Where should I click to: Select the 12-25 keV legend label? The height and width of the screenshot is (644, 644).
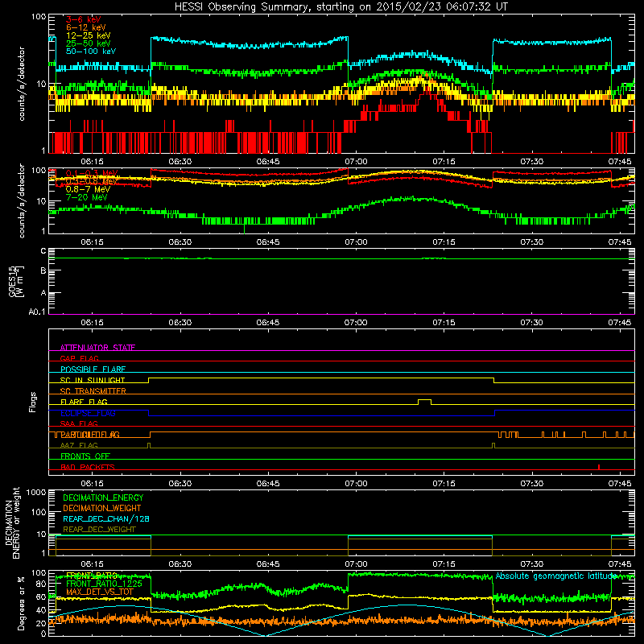tap(89, 35)
